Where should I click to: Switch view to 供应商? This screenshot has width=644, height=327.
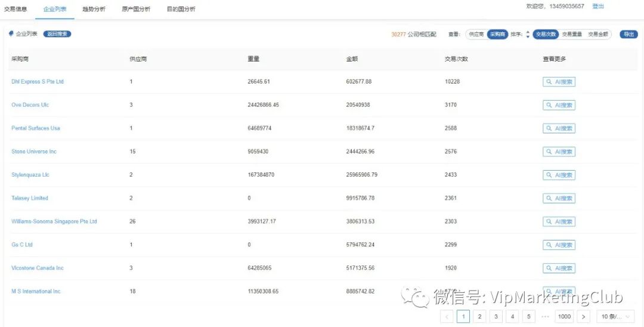[476, 35]
